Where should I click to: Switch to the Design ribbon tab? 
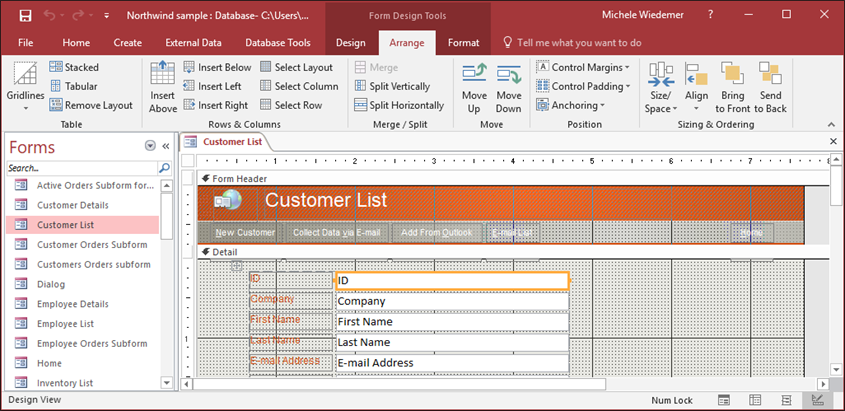(350, 43)
